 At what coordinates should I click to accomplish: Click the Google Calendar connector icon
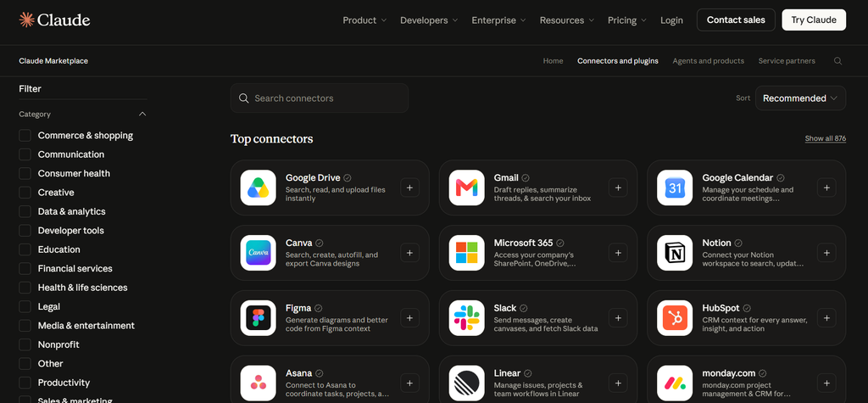pos(675,188)
